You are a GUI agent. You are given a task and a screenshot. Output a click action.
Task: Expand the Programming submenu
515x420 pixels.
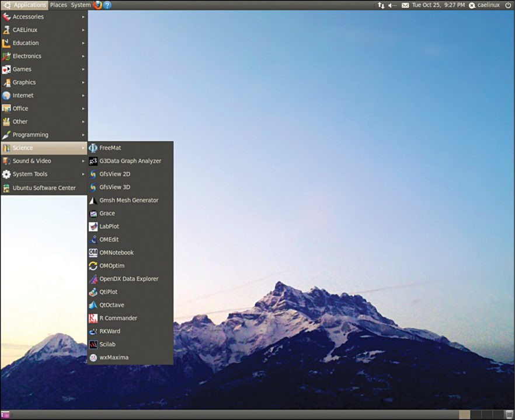tap(30, 135)
